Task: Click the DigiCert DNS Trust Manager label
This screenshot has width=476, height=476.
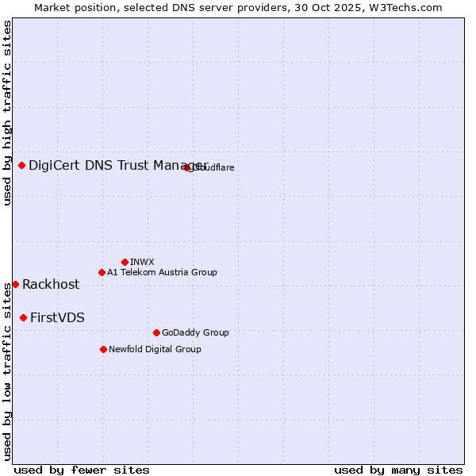Action: coord(111,165)
